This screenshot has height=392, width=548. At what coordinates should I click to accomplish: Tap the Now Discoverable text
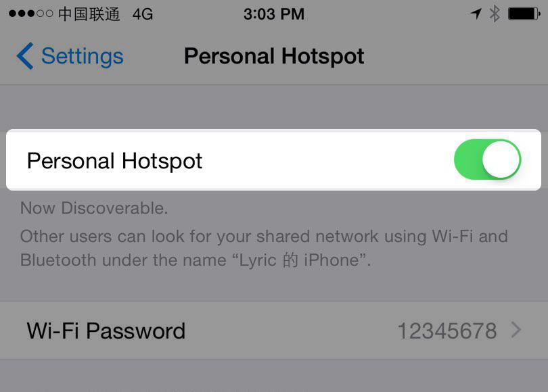pyautogui.click(x=94, y=208)
